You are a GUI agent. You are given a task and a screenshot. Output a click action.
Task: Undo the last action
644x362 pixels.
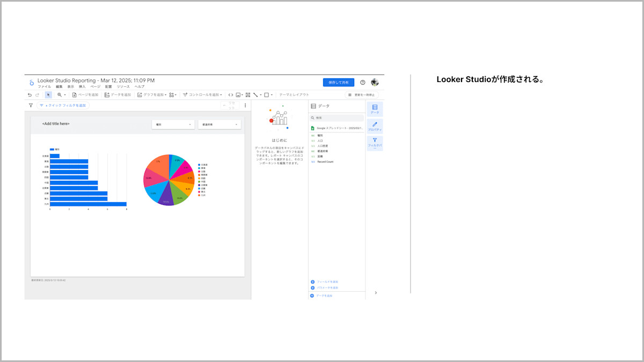coord(30,95)
